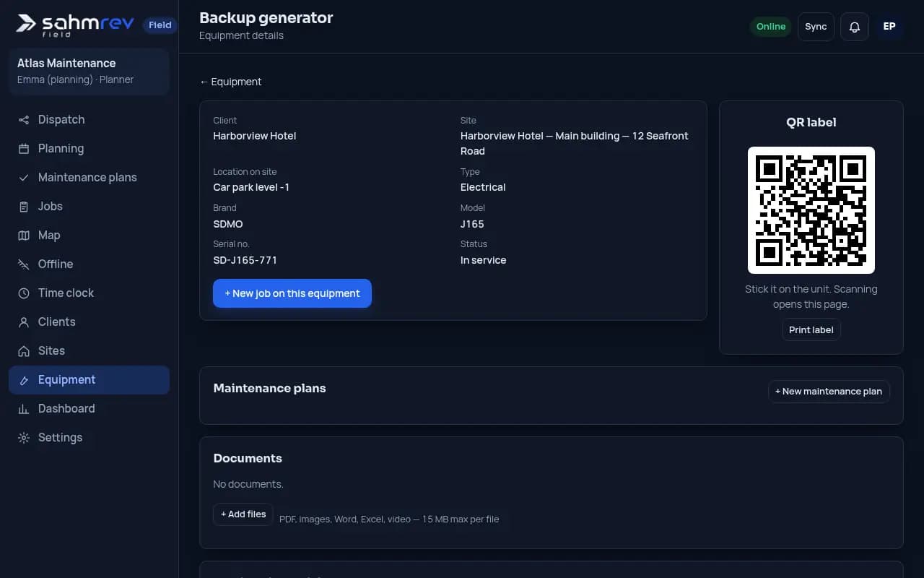
Task: Click the Settings gear icon
Action: click(24, 438)
